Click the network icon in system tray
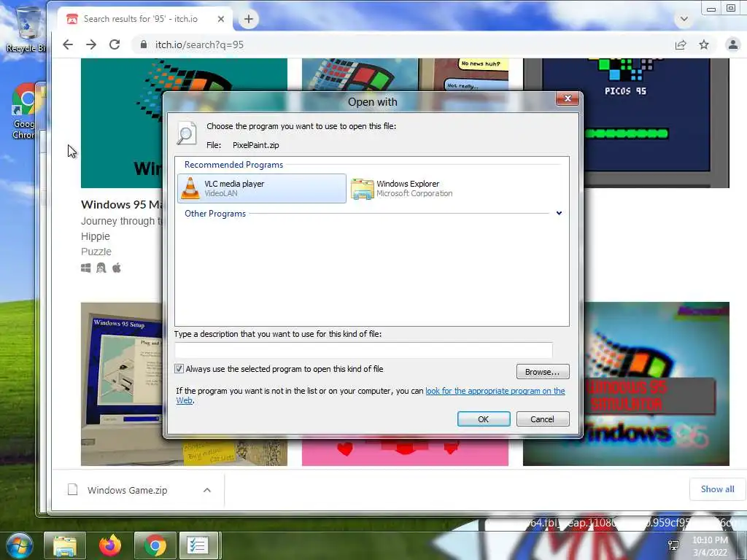This screenshot has height=560, width=747. 673,545
